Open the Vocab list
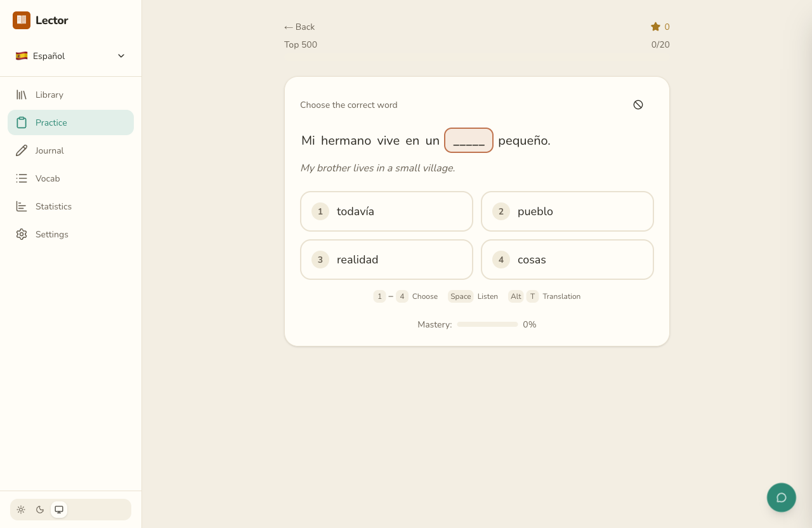This screenshot has height=528, width=812. click(x=70, y=178)
